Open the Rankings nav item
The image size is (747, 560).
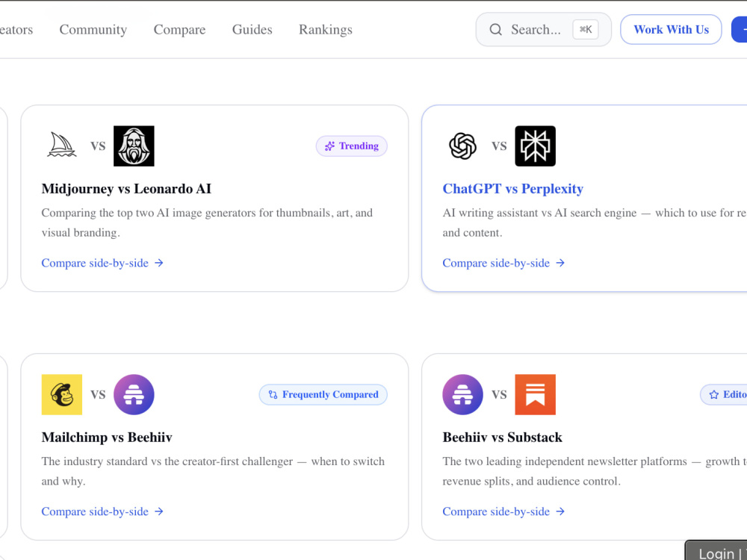click(326, 30)
